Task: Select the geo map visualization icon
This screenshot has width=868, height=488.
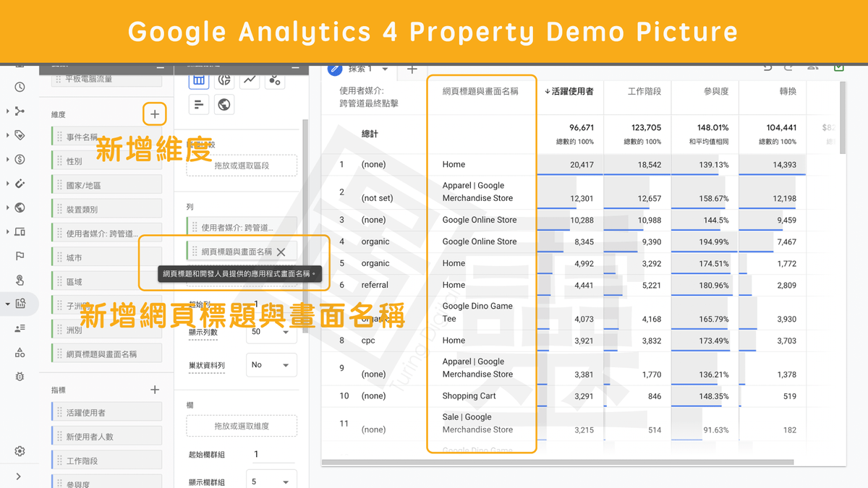Action: (224, 105)
